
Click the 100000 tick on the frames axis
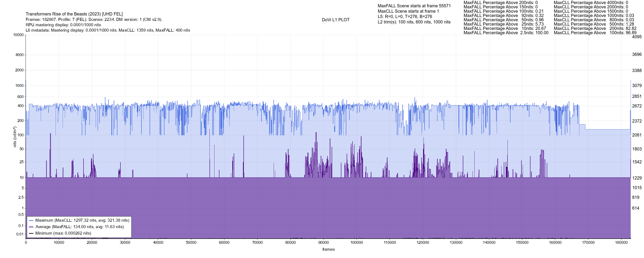(357, 243)
